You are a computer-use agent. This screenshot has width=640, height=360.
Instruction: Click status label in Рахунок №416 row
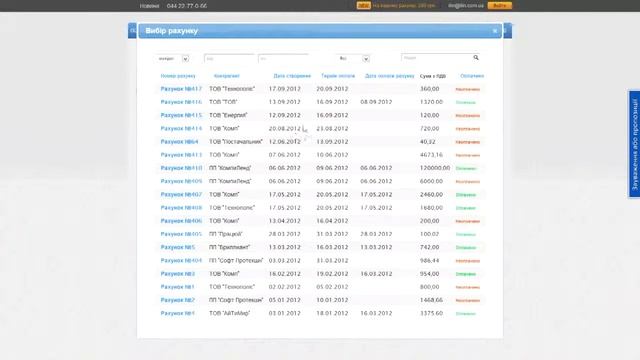[466, 102]
